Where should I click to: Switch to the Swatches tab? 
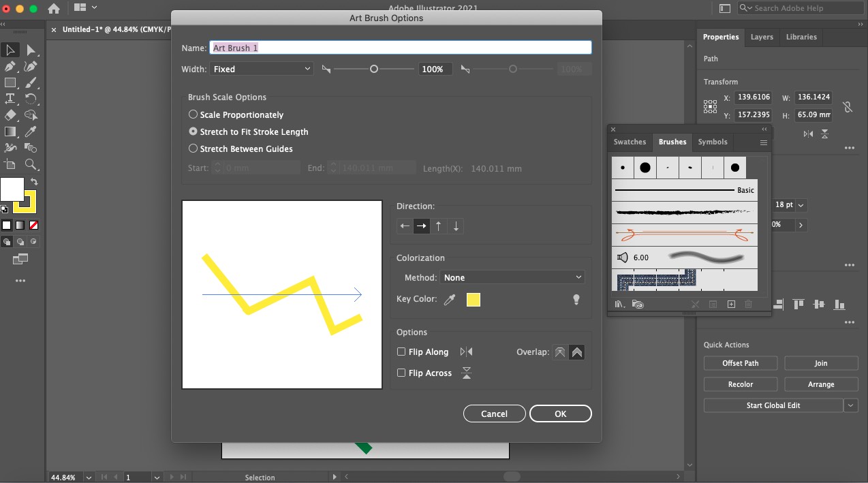[x=630, y=142]
